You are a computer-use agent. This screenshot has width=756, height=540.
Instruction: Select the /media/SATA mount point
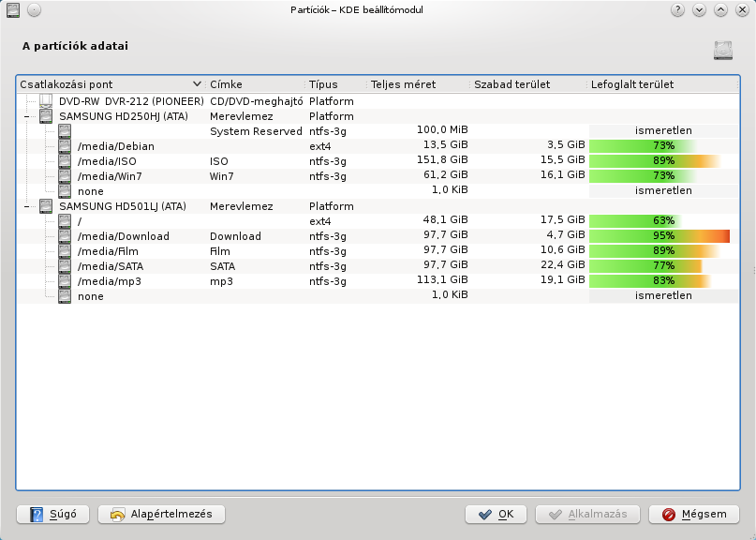pyautogui.click(x=111, y=266)
